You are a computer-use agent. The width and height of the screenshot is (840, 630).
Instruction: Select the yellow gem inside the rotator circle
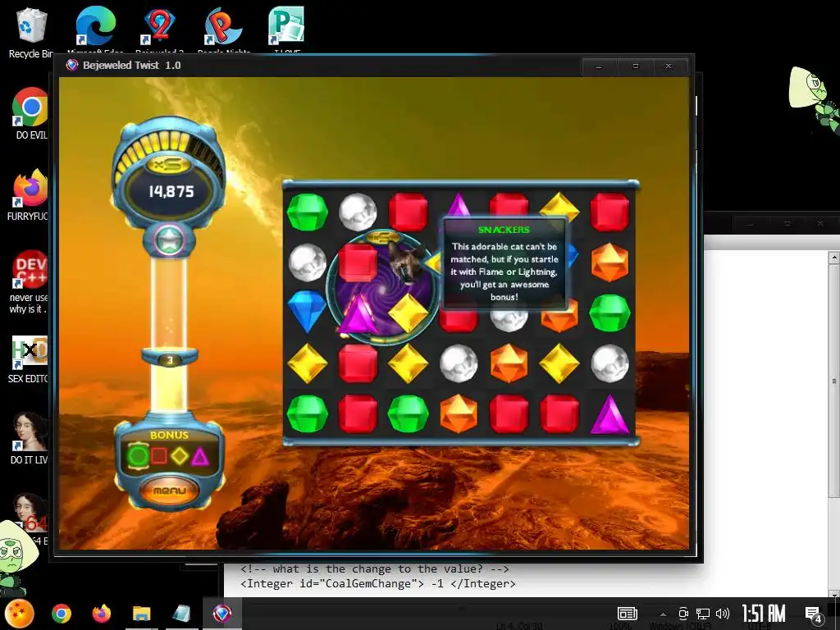coord(408,313)
